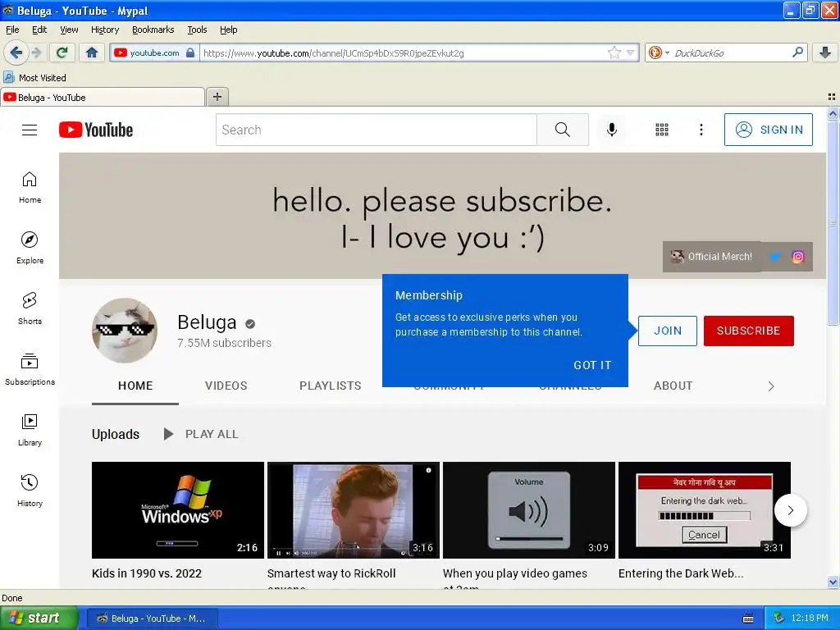840x630 pixels.
Task: Open the Downloads arrow button
Action: pyautogui.click(x=825, y=52)
